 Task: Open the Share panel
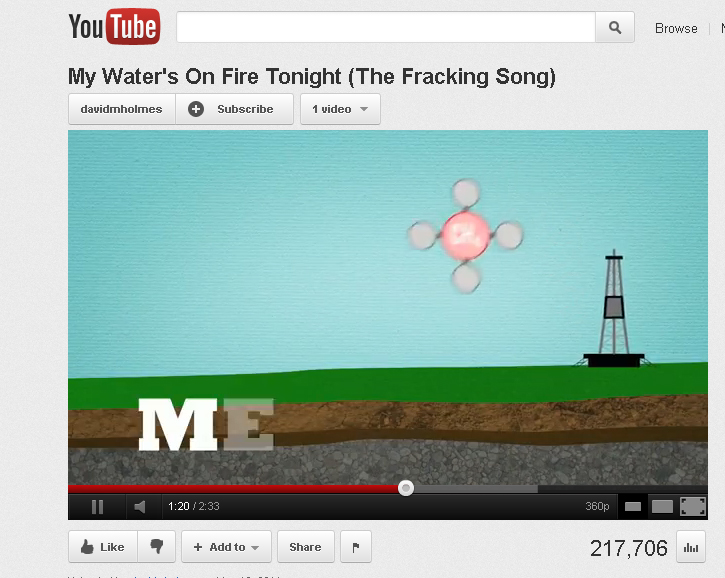[305, 547]
